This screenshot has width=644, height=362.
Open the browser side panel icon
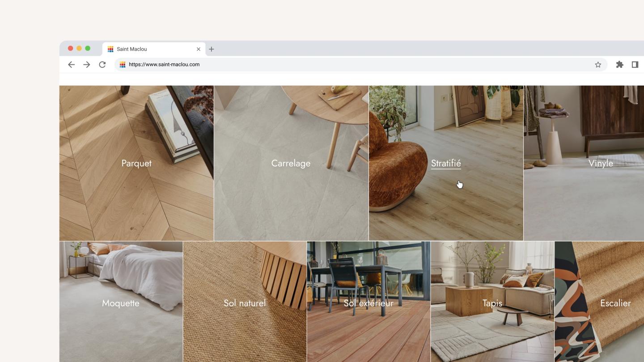tap(635, 64)
